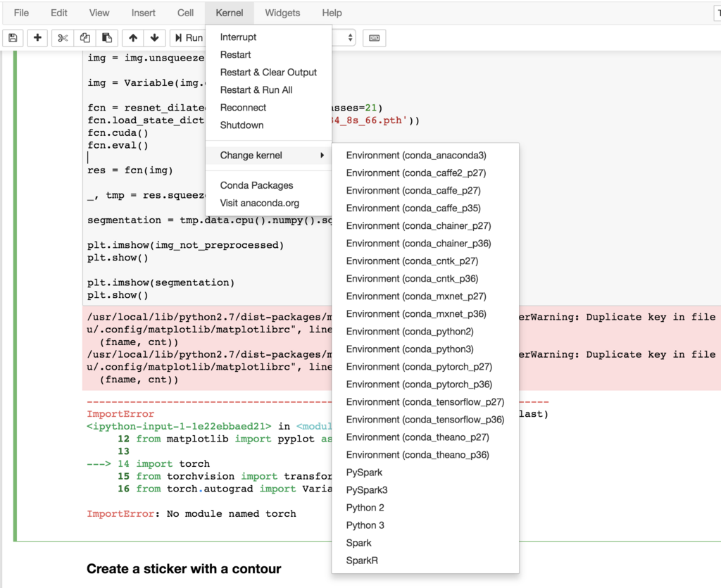This screenshot has width=721, height=588.
Task: Click the save notebook icon
Action: 13,38
